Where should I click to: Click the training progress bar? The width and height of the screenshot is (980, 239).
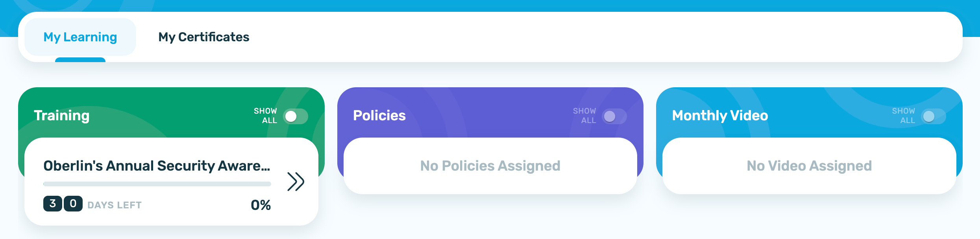pos(157,184)
